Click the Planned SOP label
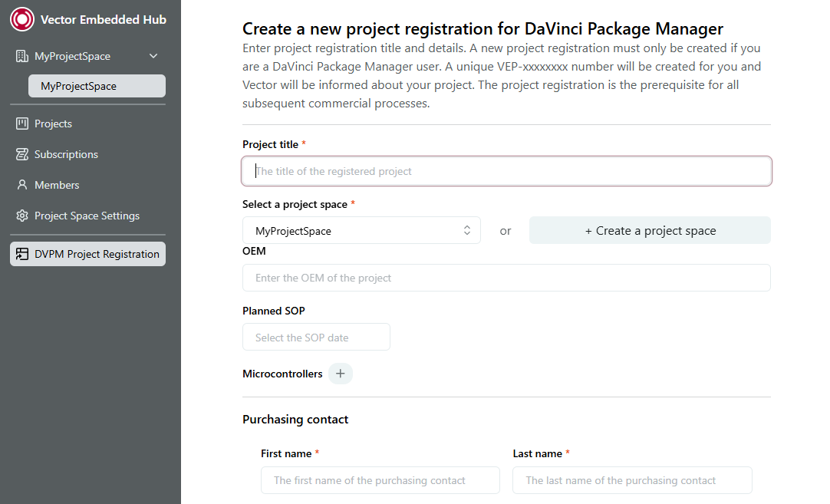 tap(274, 311)
